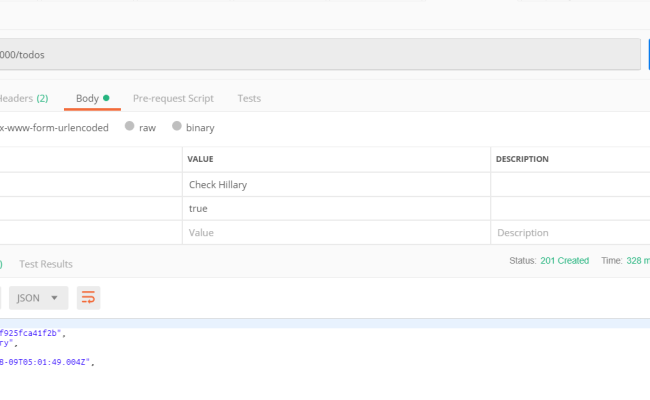Open the Pre-request Script tab

[x=173, y=98]
